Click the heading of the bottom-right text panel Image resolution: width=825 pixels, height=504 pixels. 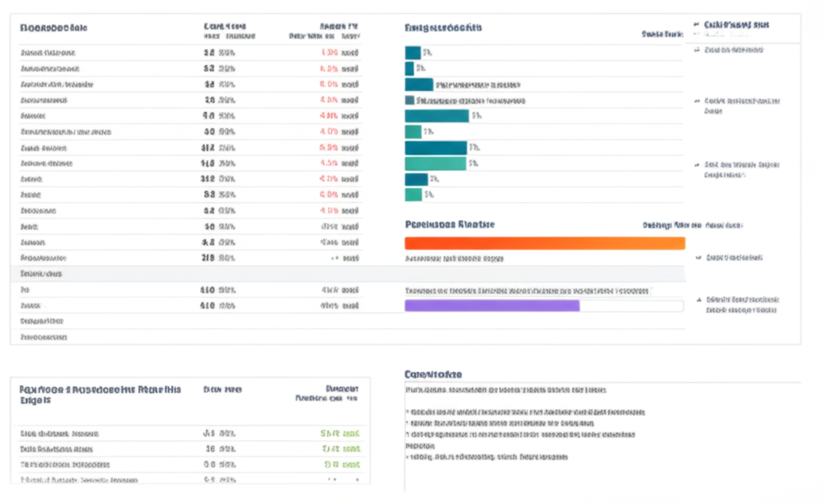click(x=433, y=374)
